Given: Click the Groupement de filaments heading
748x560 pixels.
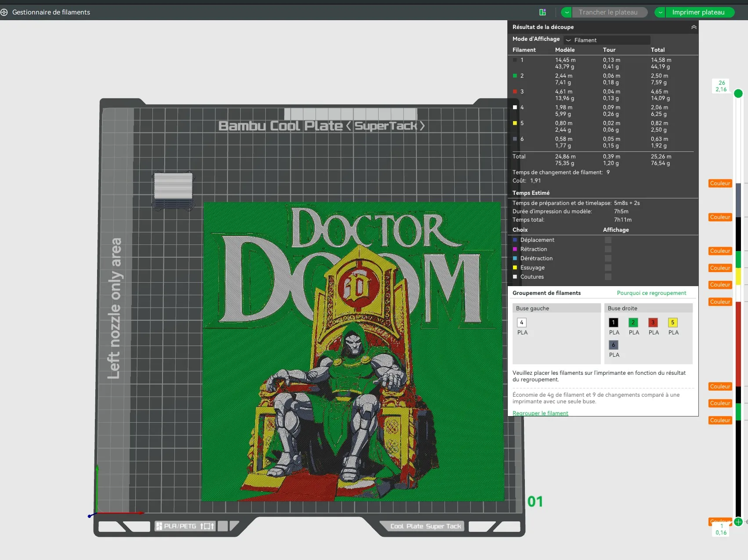Looking at the screenshot, I should [546, 293].
